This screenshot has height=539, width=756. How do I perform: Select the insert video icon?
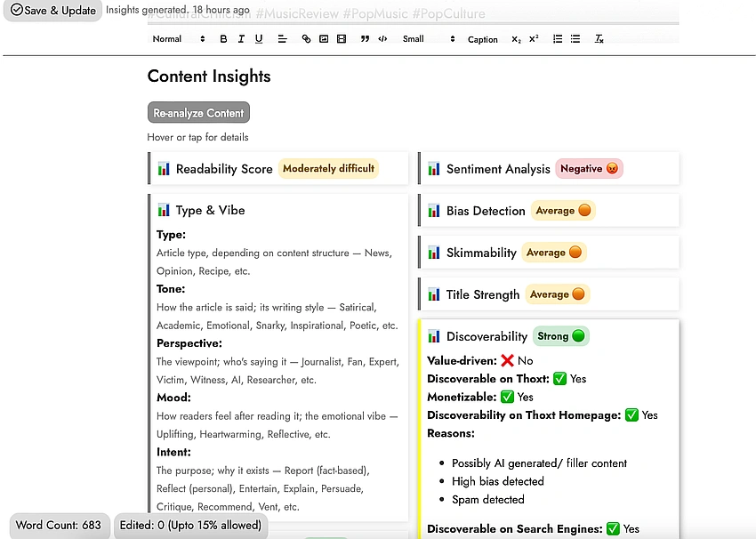click(342, 38)
